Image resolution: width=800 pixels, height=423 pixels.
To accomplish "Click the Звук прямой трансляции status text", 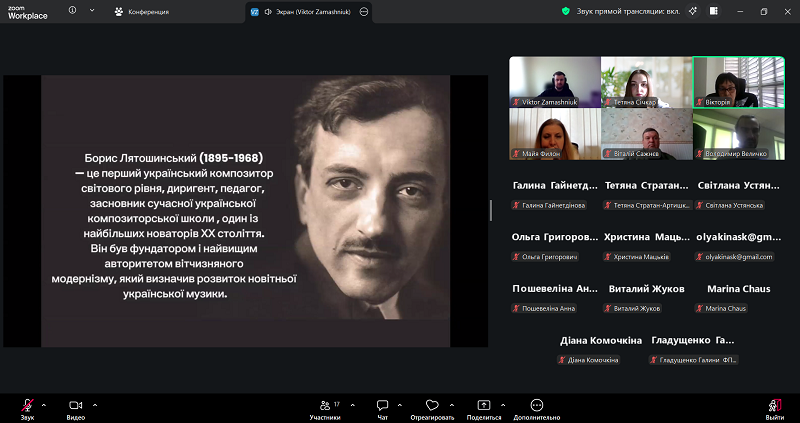I will [627, 11].
